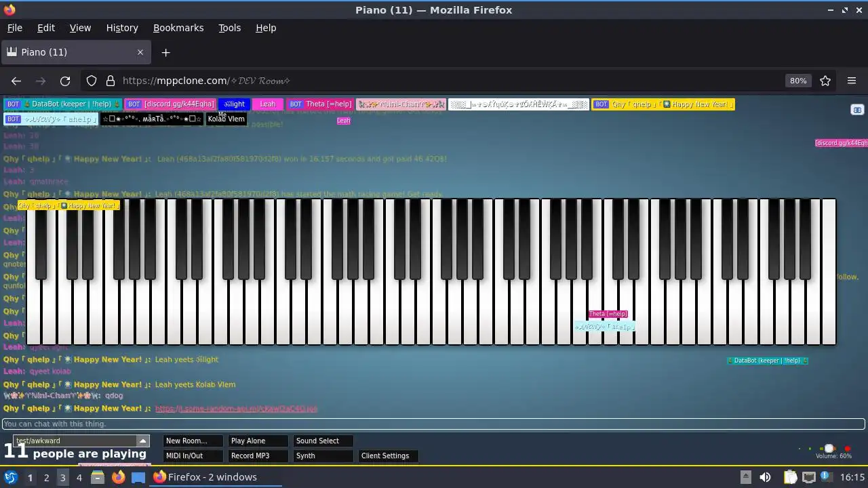Go back to previous page
This screenshot has width=868, height=488.
(x=16, y=81)
